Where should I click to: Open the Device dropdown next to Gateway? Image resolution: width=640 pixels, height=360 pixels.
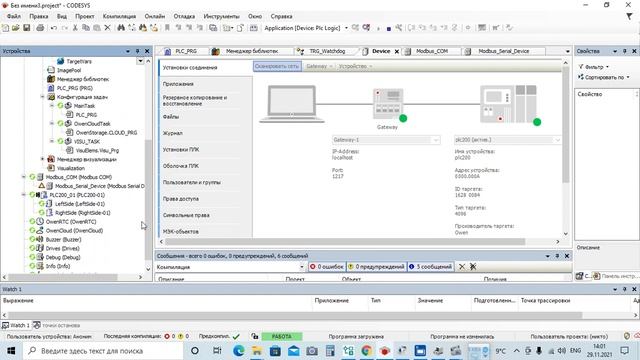[355, 66]
